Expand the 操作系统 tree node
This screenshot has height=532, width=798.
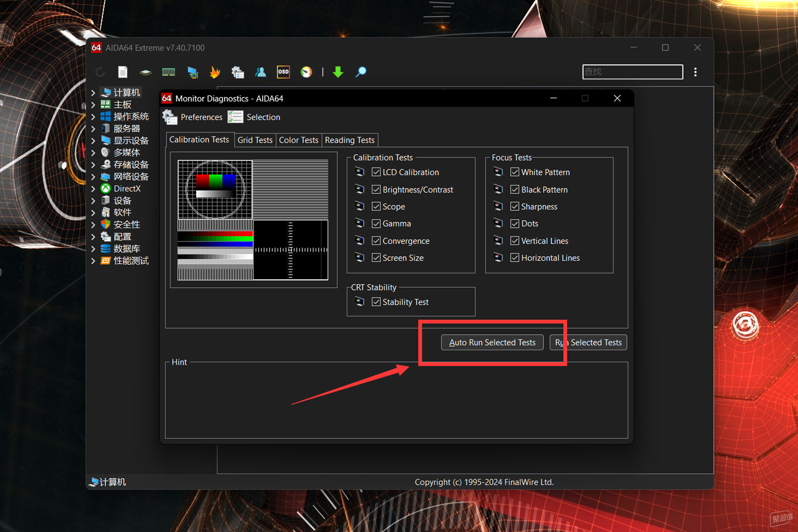coord(94,117)
